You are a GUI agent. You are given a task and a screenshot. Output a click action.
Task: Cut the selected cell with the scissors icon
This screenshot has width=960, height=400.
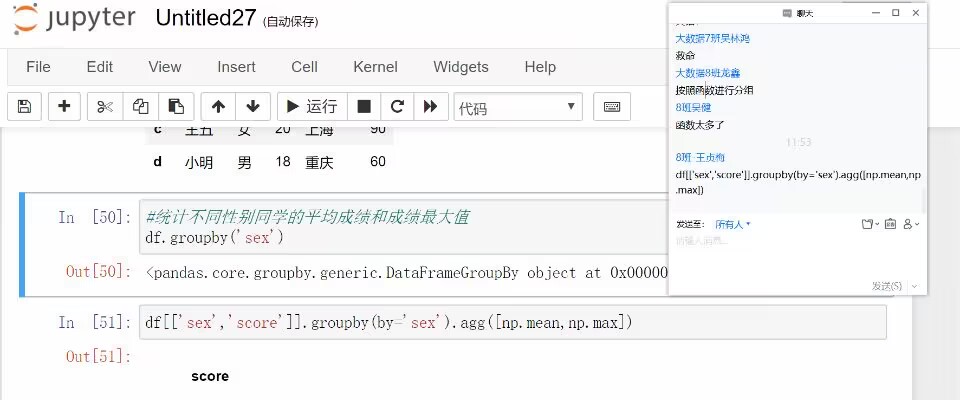coord(106,106)
